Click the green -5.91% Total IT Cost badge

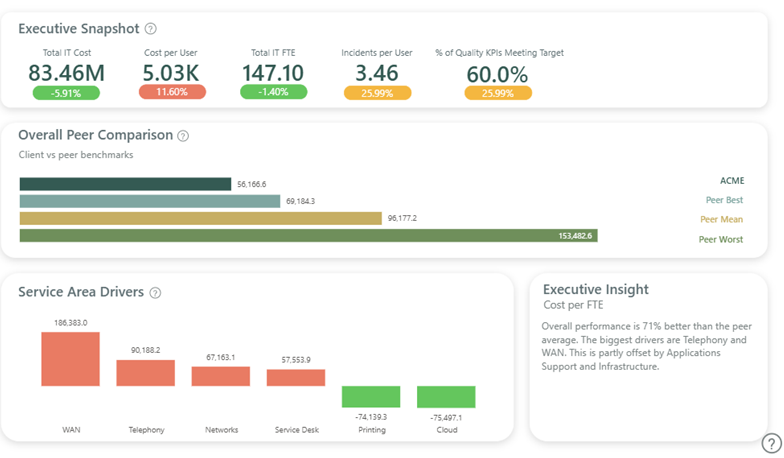coord(66,92)
